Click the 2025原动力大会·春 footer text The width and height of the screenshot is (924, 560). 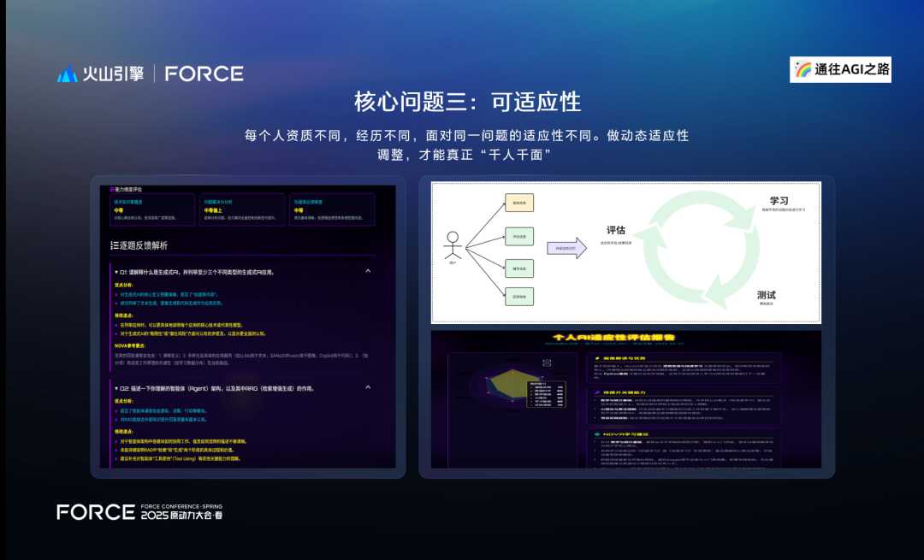click(181, 516)
